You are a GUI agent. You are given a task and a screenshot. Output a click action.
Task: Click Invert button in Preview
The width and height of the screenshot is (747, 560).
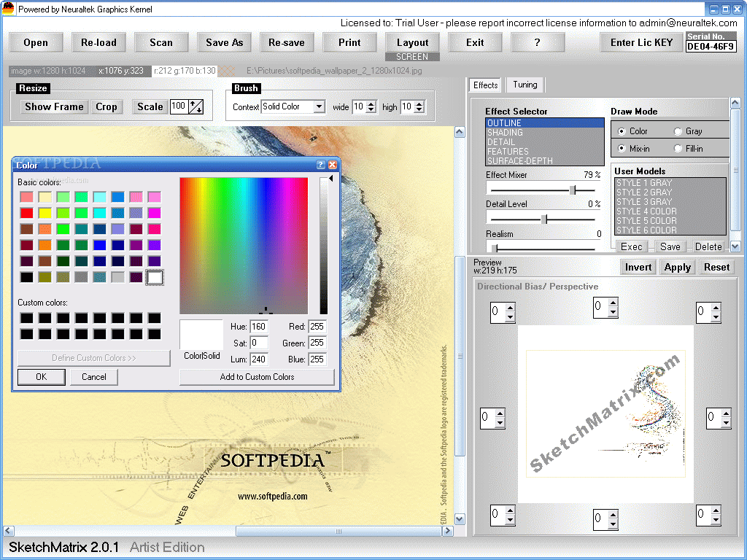click(638, 268)
